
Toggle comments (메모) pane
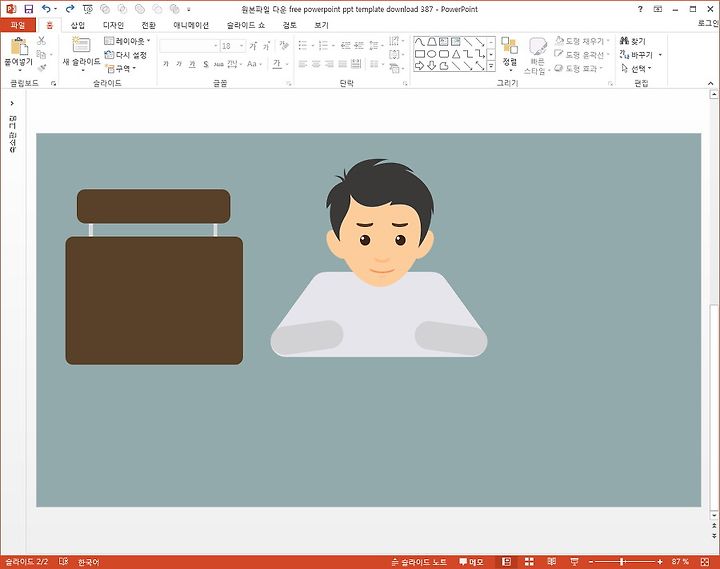(471, 562)
